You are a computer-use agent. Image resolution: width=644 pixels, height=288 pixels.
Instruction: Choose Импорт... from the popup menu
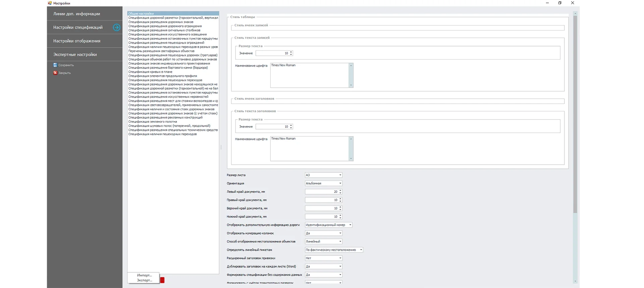click(x=144, y=275)
